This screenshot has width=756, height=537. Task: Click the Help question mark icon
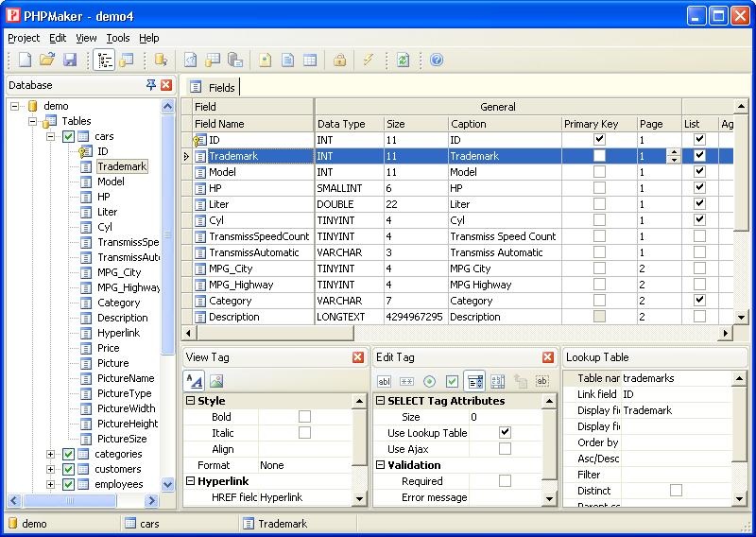point(437,60)
